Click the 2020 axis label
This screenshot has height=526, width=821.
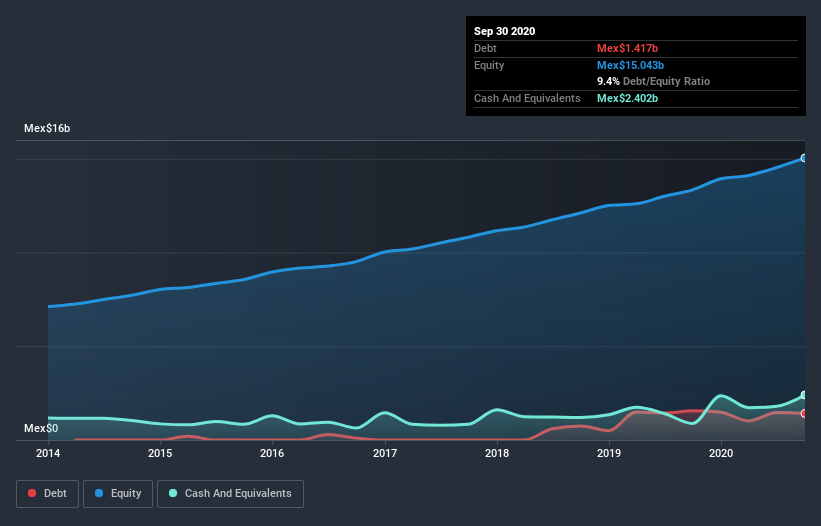(721, 453)
